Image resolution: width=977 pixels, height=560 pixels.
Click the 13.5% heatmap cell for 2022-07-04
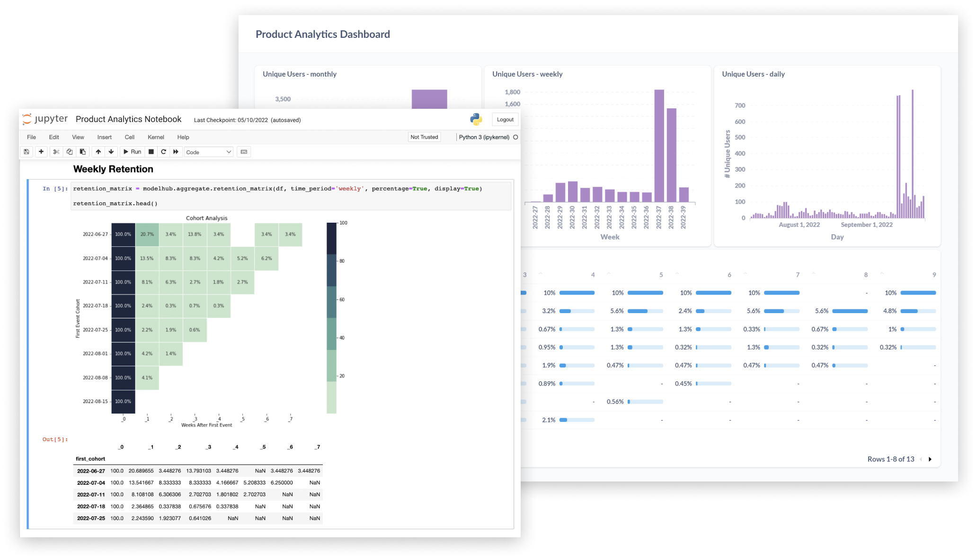pos(147,259)
